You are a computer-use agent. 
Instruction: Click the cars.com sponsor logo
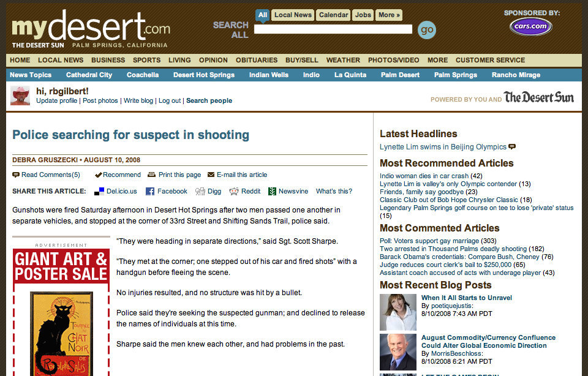[530, 26]
